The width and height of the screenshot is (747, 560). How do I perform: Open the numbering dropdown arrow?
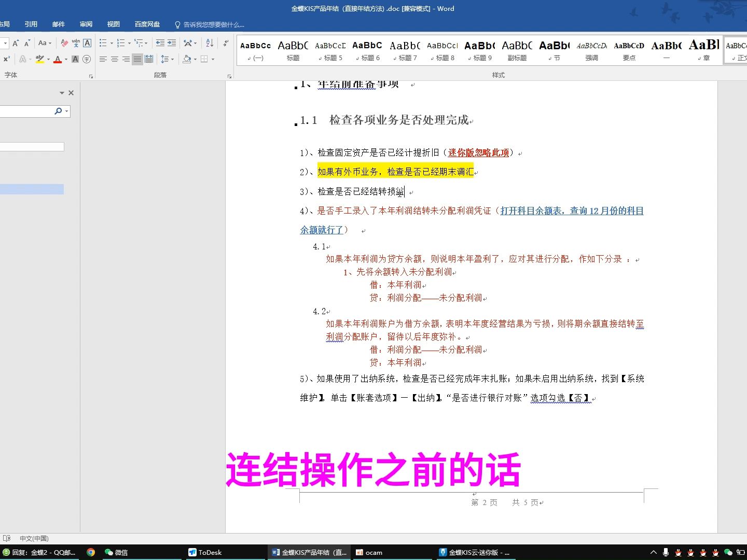(x=129, y=43)
